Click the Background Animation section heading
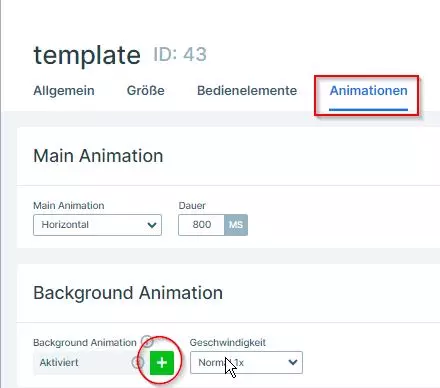This screenshot has height=388, width=440. 128,293
